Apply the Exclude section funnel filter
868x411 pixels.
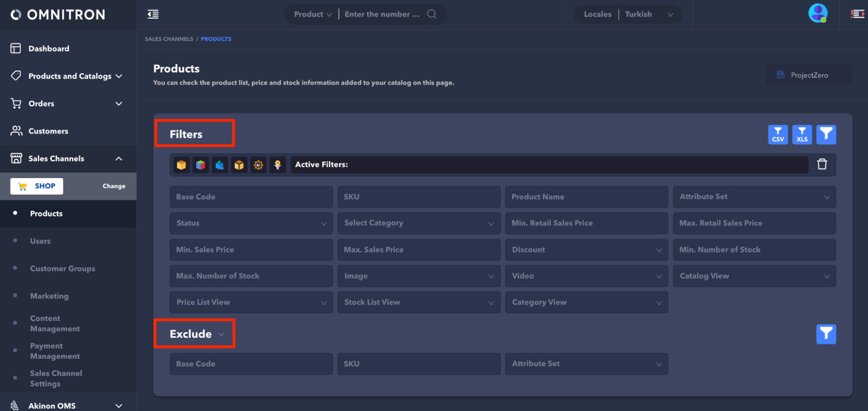(826, 334)
